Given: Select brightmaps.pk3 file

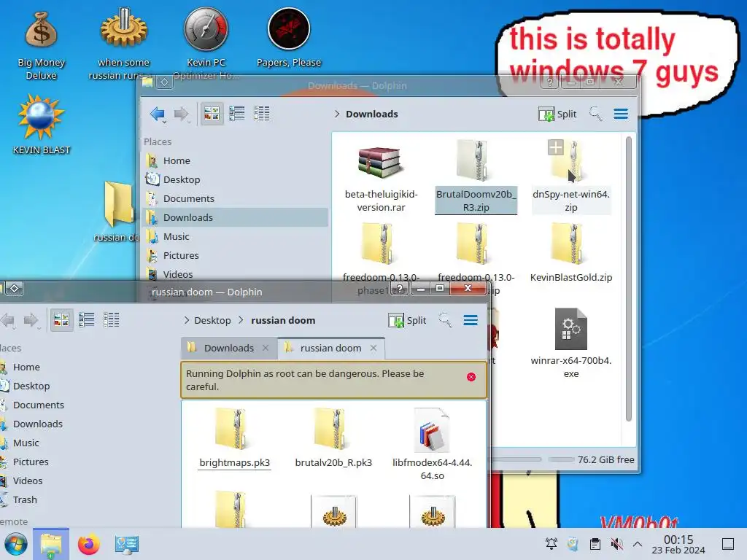Looking at the screenshot, I should tap(234, 438).
